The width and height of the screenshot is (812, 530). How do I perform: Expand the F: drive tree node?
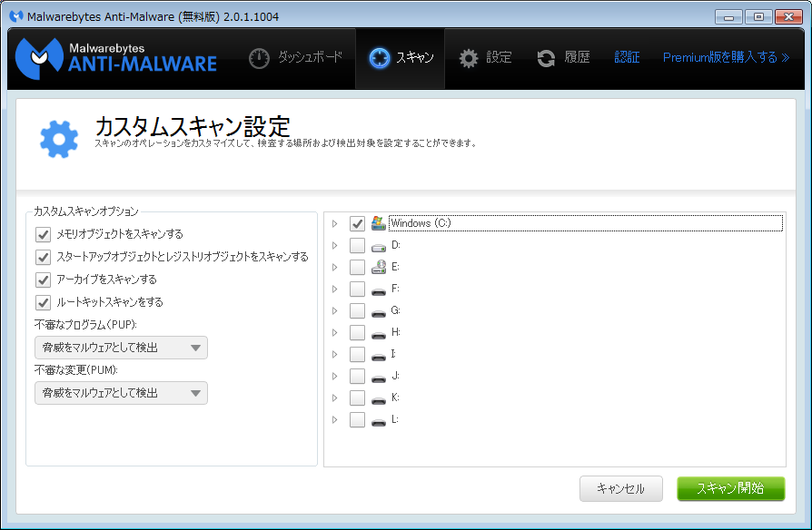(335, 289)
